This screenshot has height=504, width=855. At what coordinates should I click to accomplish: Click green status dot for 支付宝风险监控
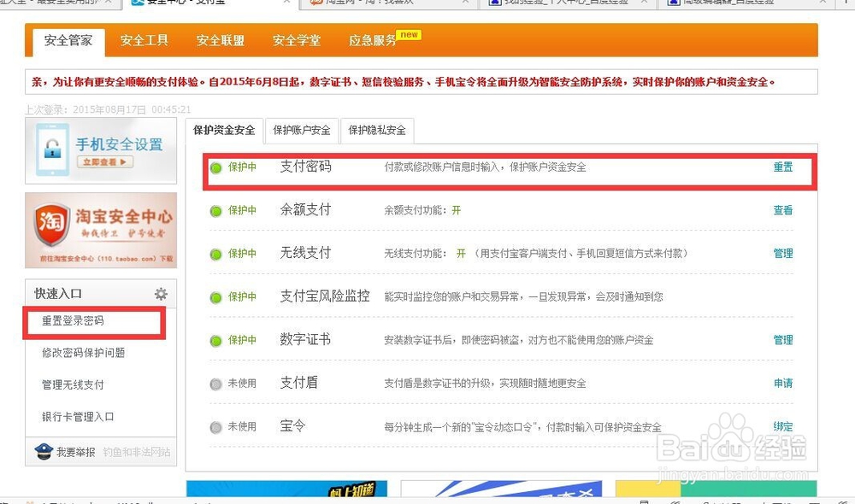pyautogui.click(x=216, y=297)
